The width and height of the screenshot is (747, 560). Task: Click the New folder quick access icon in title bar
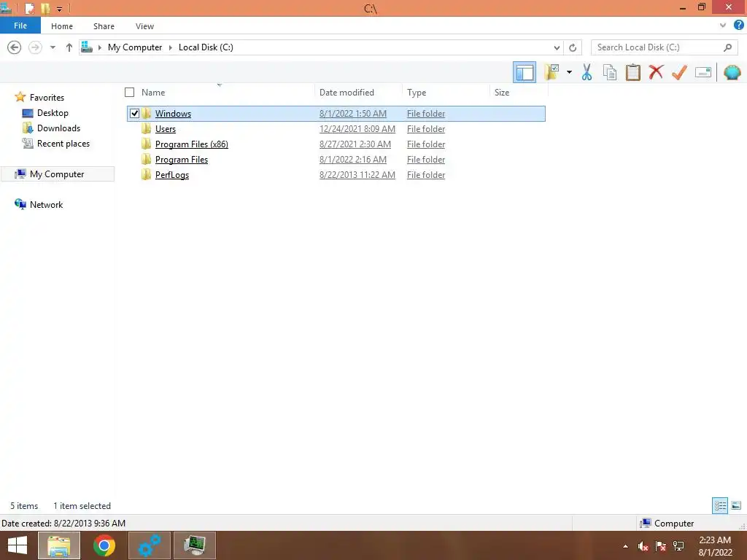pyautogui.click(x=45, y=8)
